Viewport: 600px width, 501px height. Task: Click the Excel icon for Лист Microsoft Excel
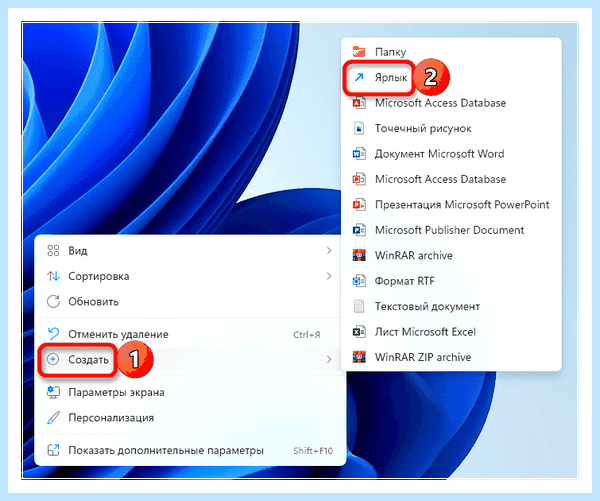pyautogui.click(x=359, y=332)
